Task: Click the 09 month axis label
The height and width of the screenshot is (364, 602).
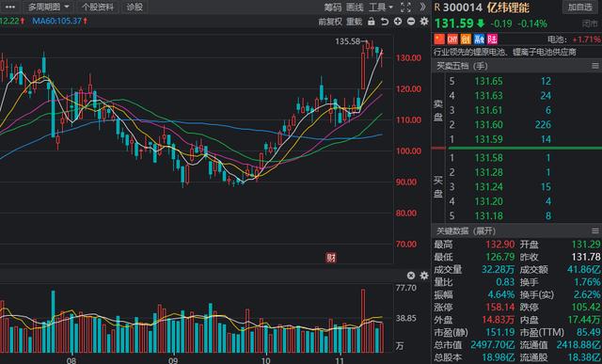Action: [x=174, y=360]
